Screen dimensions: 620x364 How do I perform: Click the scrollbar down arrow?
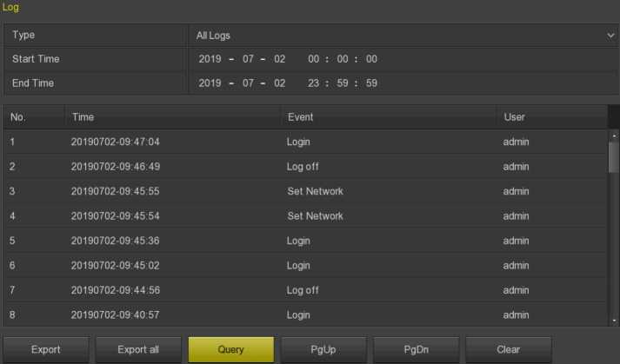[614, 321]
